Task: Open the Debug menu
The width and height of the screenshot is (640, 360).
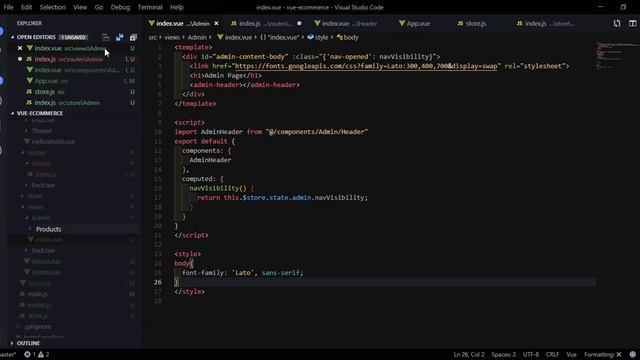Action: coord(120,7)
